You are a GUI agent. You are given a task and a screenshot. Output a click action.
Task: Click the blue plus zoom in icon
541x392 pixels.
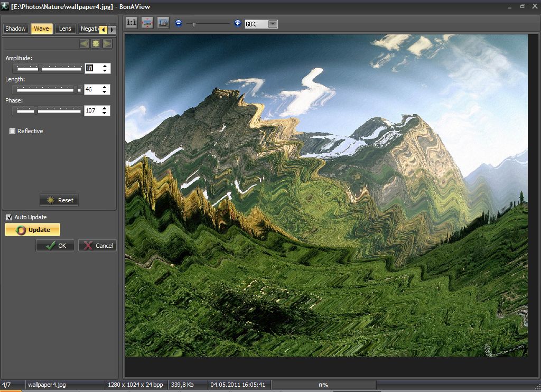(x=238, y=24)
